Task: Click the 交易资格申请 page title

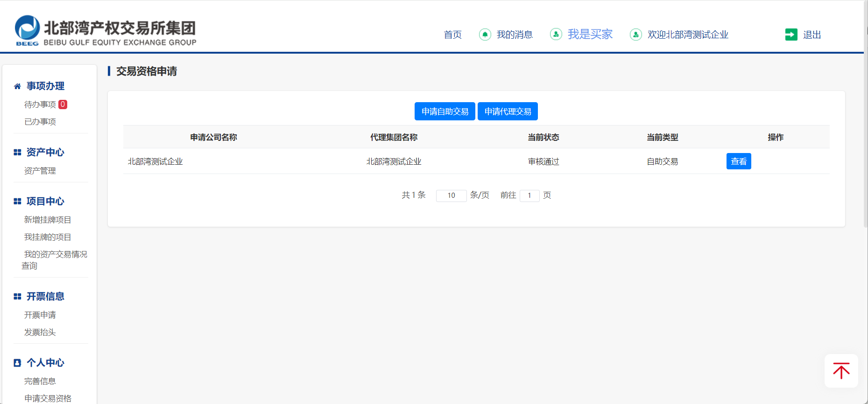Action: [147, 71]
